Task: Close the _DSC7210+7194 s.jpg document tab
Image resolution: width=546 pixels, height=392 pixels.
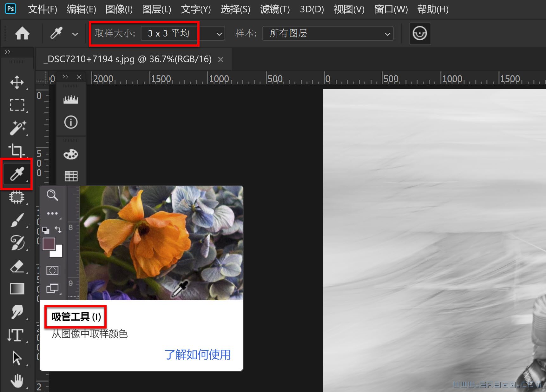Action: (220, 59)
